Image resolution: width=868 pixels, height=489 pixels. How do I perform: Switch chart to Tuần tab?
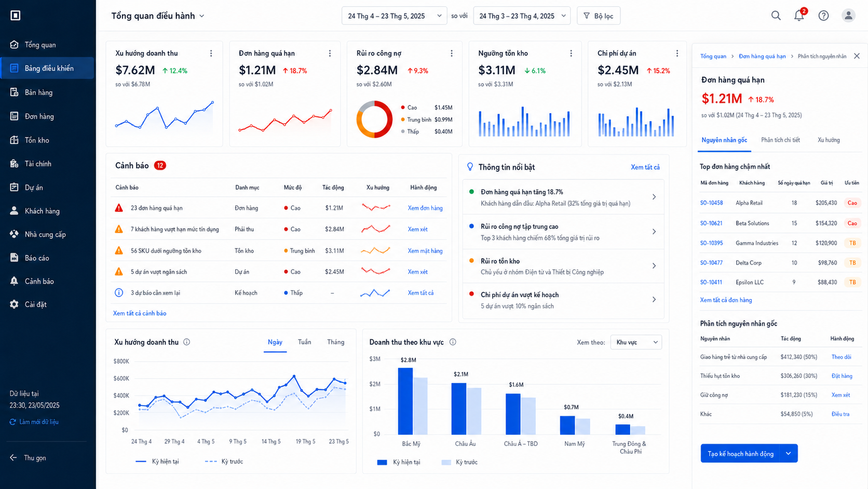click(305, 342)
